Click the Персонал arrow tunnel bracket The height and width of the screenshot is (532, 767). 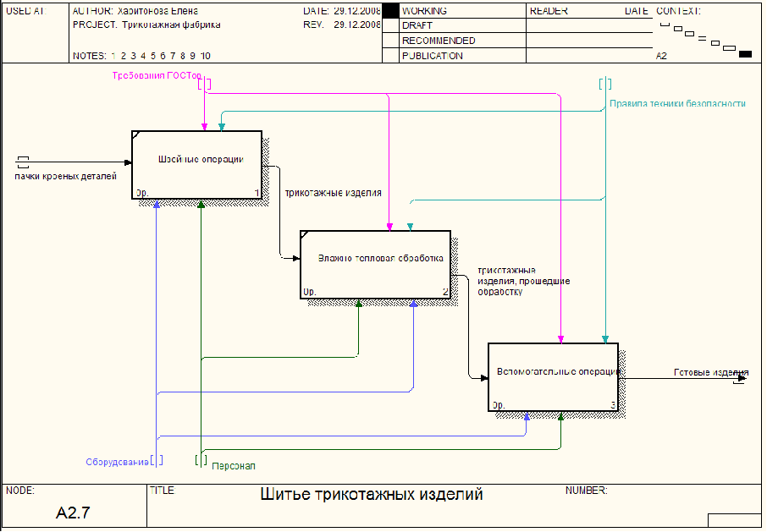tap(201, 460)
